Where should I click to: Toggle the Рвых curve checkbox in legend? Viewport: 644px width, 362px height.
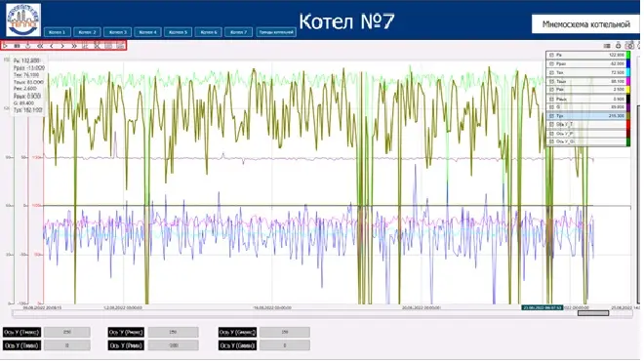click(x=551, y=99)
